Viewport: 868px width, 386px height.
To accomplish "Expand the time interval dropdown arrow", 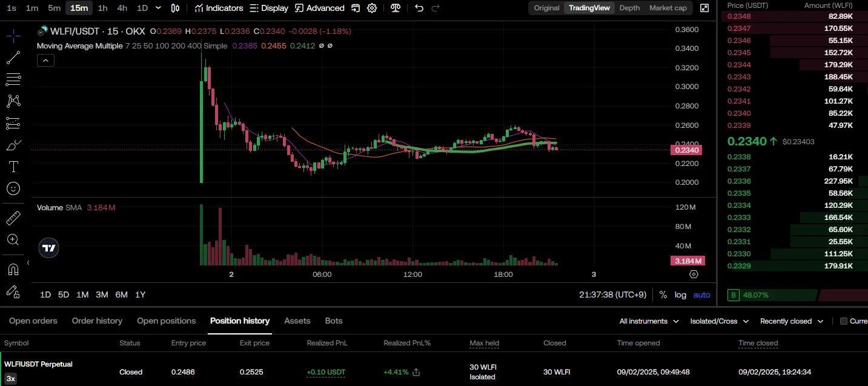I will click(x=158, y=8).
